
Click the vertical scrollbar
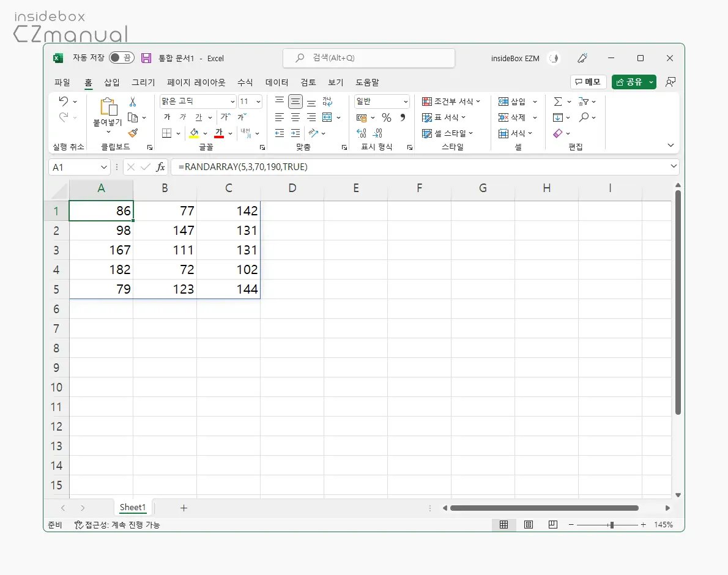tap(678, 302)
